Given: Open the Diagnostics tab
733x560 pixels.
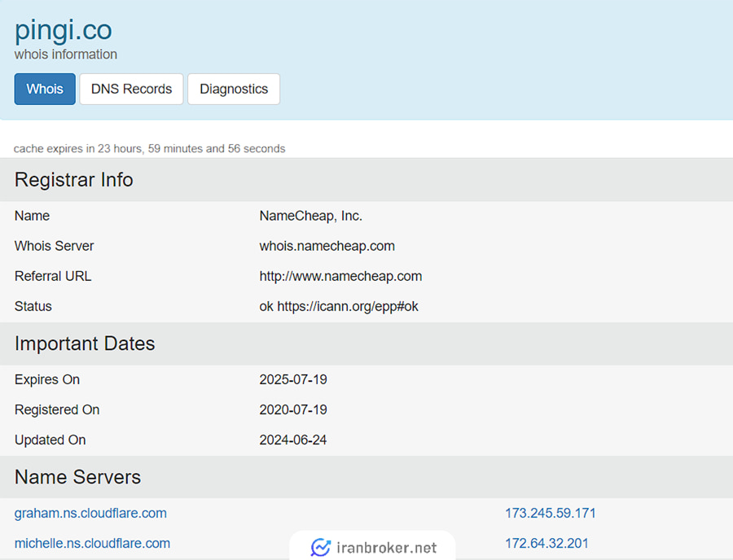Looking at the screenshot, I should point(234,89).
